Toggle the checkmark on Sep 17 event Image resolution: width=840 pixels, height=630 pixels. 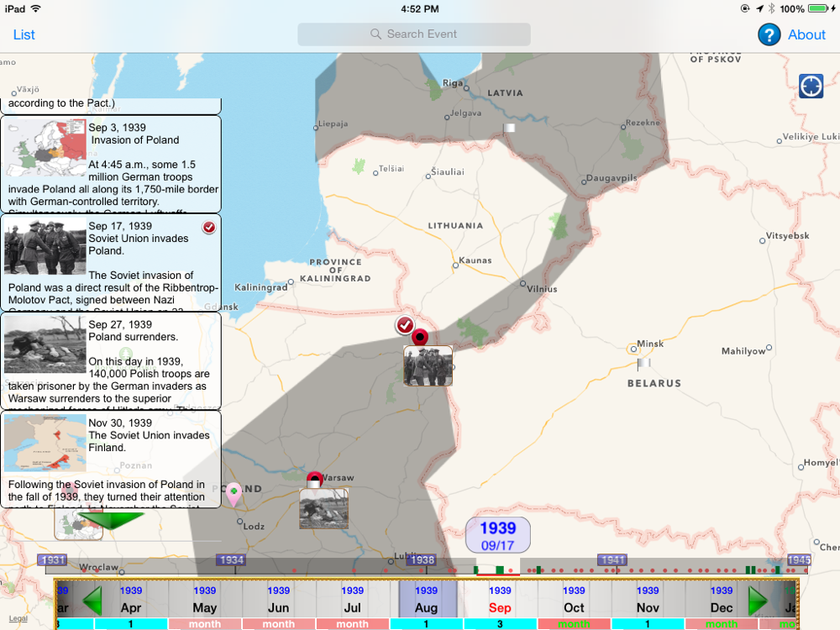[x=209, y=227]
